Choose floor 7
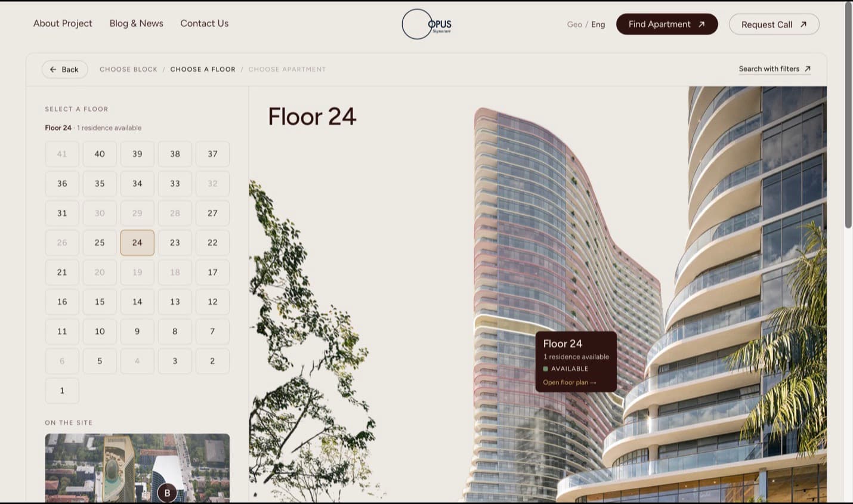 click(212, 332)
